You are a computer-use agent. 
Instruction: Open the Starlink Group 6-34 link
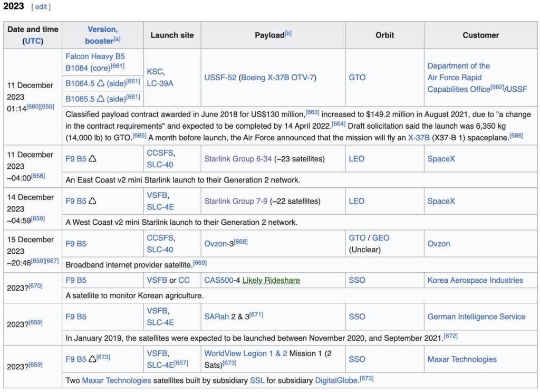pyautogui.click(x=238, y=158)
